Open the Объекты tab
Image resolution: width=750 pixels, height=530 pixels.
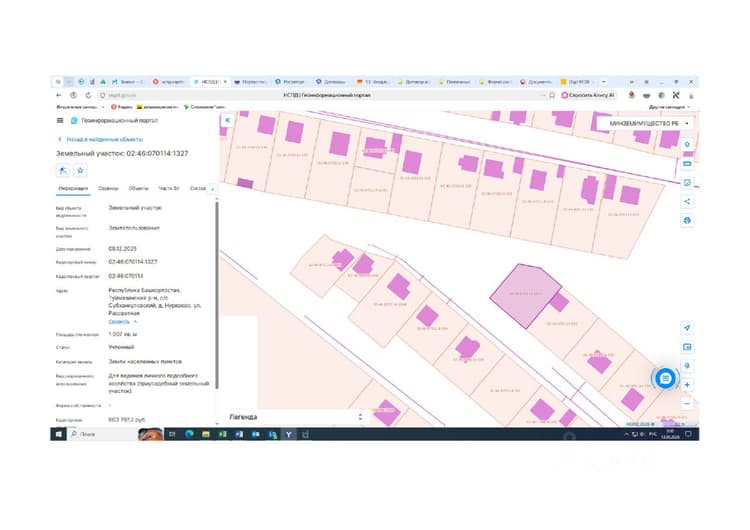point(139,188)
